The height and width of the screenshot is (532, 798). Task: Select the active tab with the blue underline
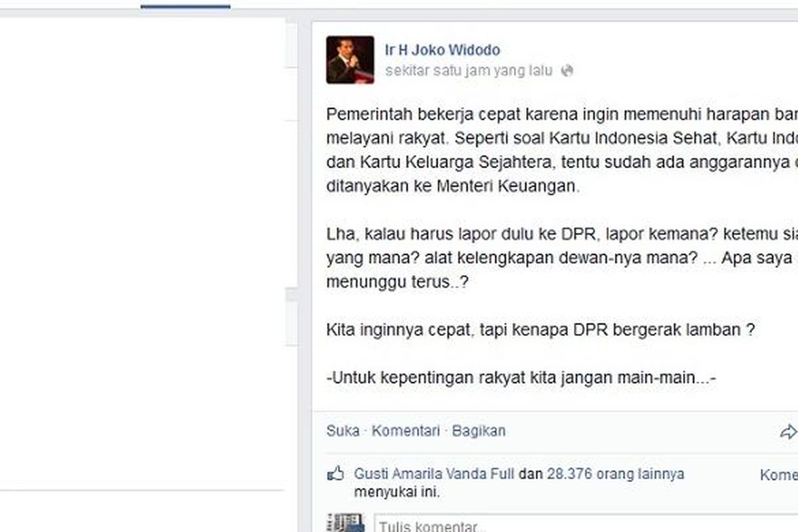pos(186,5)
